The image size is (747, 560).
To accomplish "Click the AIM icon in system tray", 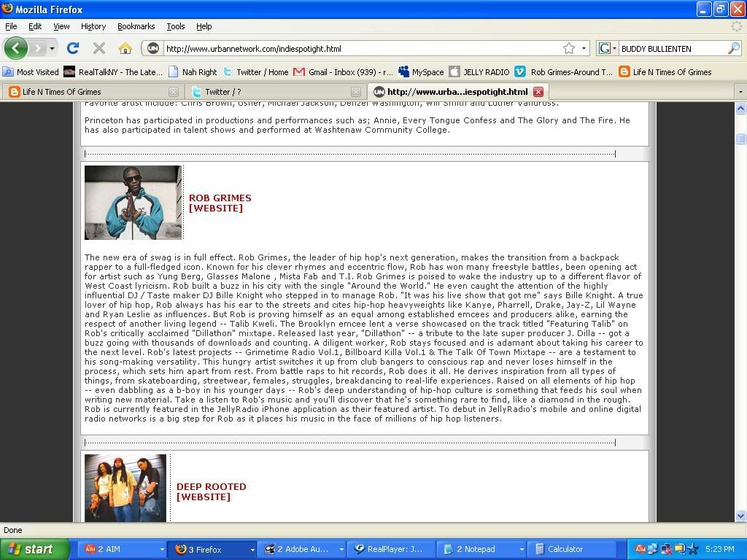I will 640,549.
